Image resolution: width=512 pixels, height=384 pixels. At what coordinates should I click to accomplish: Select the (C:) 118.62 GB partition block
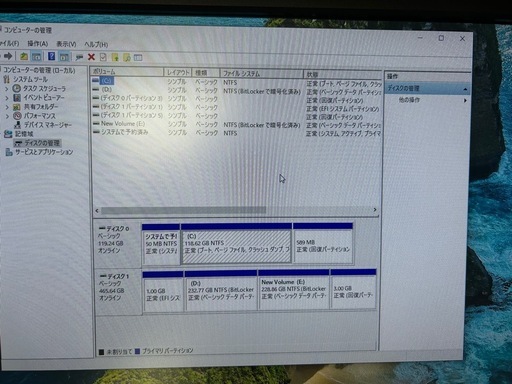(236, 244)
